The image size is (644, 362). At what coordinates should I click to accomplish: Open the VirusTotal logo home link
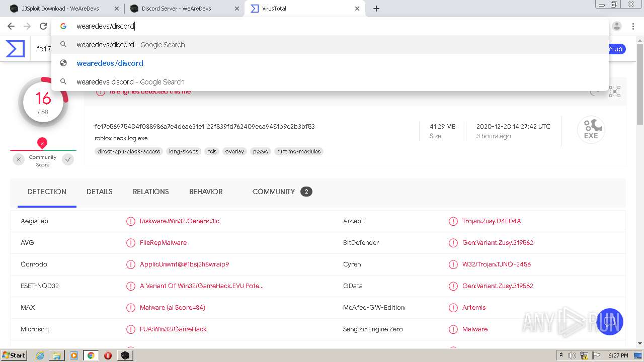15,49
